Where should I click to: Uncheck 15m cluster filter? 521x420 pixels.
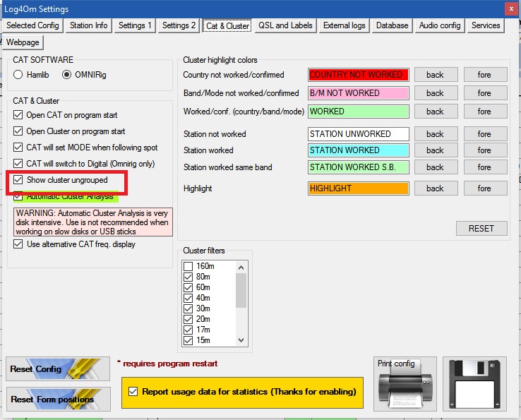(x=188, y=340)
